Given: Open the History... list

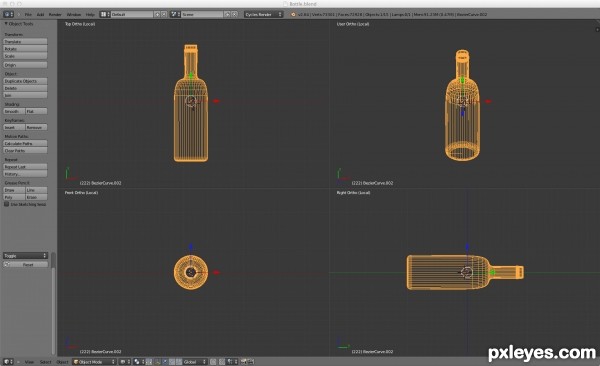Looking at the screenshot, I should coord(25,174).
